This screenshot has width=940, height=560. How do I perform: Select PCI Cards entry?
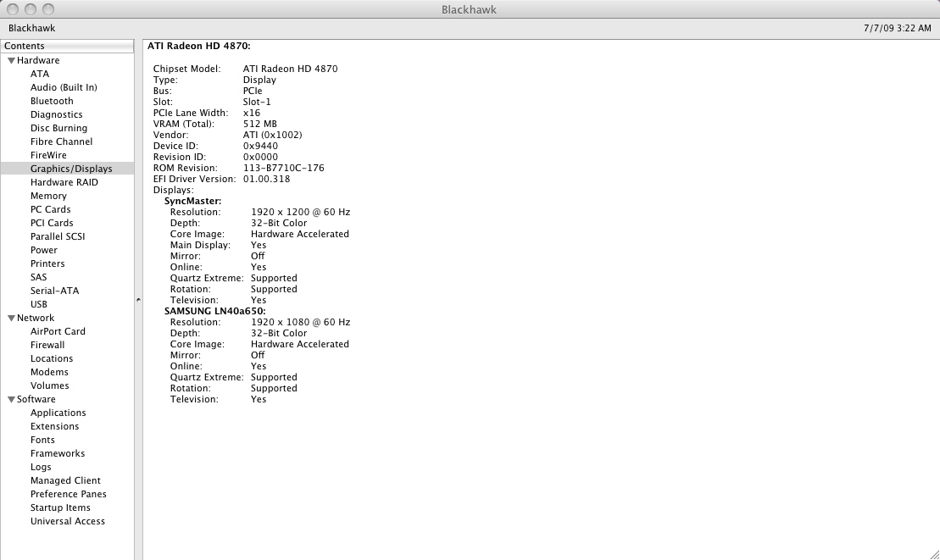52,223
